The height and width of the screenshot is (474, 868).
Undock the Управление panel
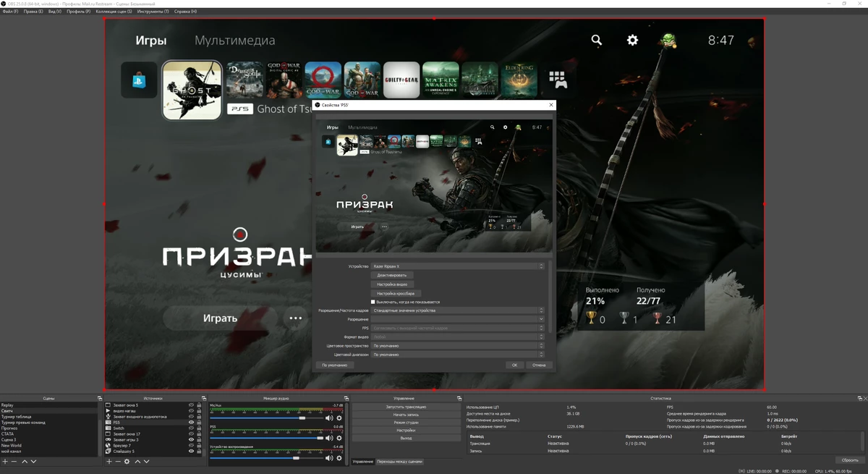click(459, 398)
